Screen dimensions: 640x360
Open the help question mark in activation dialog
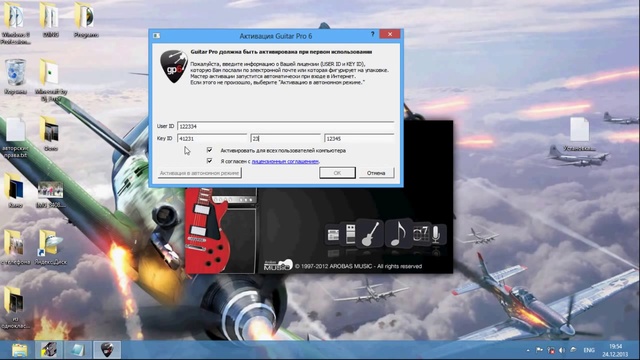pos(372,35)
